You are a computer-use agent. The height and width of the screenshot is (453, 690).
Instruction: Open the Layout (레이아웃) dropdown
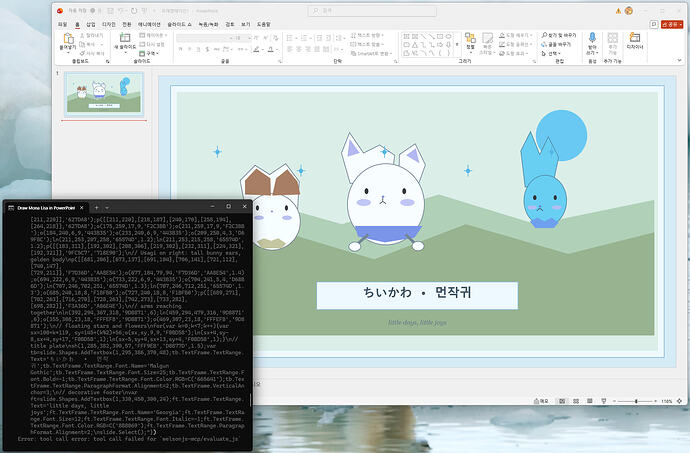pos(154,35)
